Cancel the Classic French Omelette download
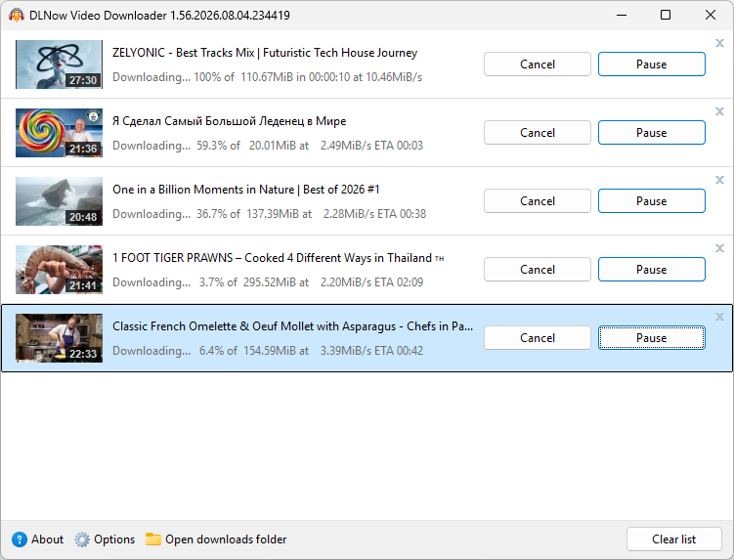Viewport: 734px width, 560px height. [x=538, y=337]
